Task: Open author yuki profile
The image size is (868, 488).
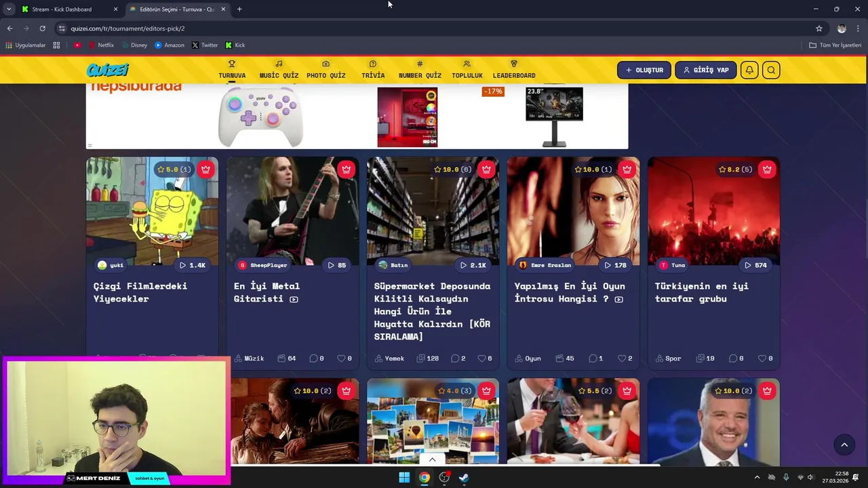Action: point(111,265)
